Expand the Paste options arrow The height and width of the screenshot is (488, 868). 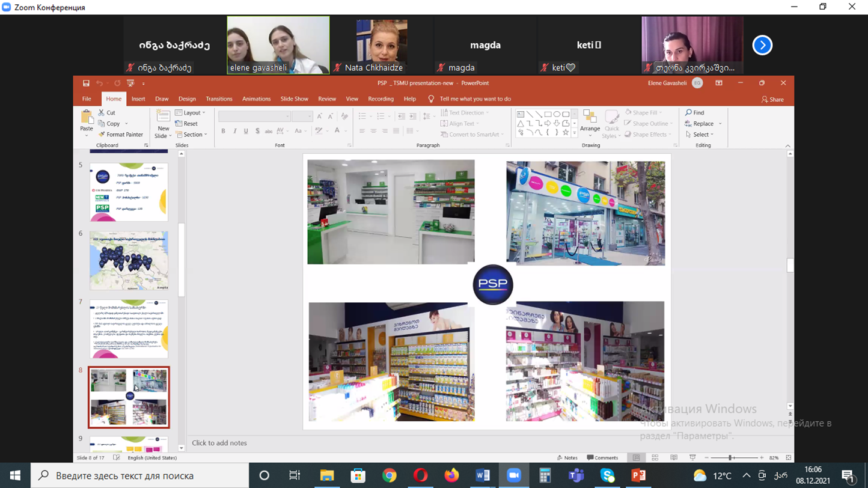point(87,135)
